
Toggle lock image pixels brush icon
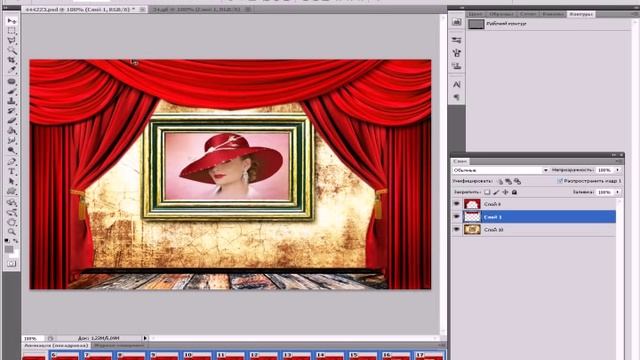tap(496, 192)
